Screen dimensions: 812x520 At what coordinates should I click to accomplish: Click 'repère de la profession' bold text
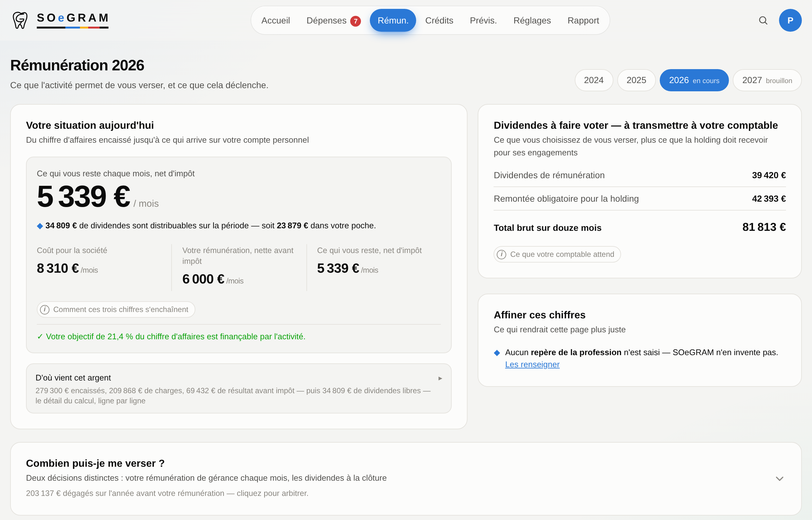coord(576,353)
